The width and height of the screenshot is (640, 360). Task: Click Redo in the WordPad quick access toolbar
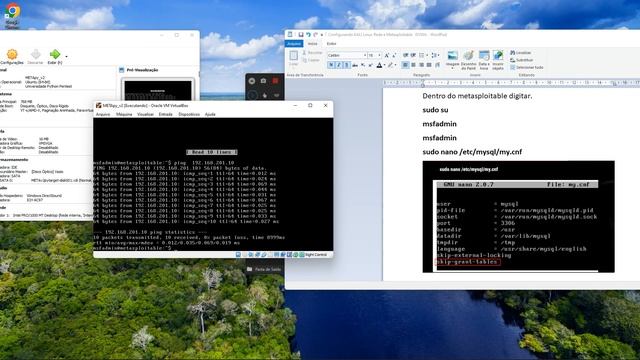[315, 35]
